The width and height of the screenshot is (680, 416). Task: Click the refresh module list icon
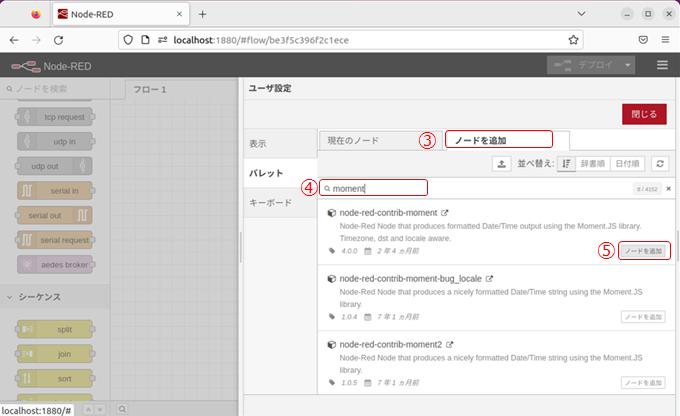(659, 164)
